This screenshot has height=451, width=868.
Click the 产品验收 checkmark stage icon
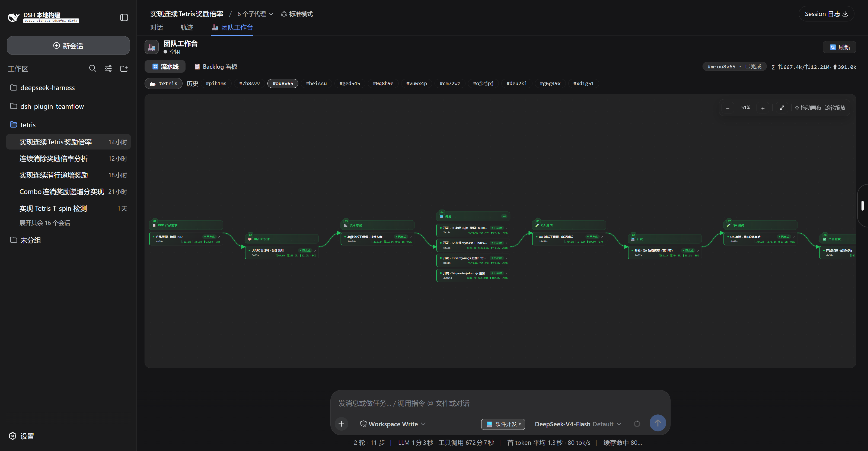pyautogui.click(x=824, y=239)
